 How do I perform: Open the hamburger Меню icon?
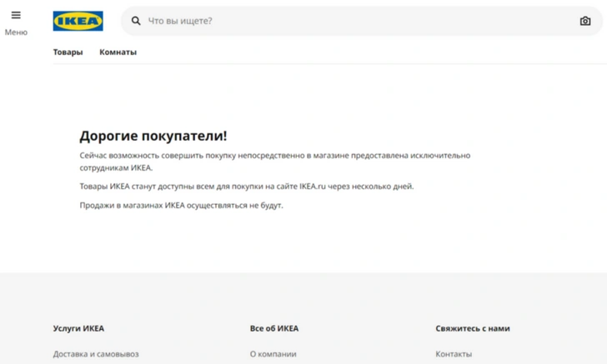(16, 15)
